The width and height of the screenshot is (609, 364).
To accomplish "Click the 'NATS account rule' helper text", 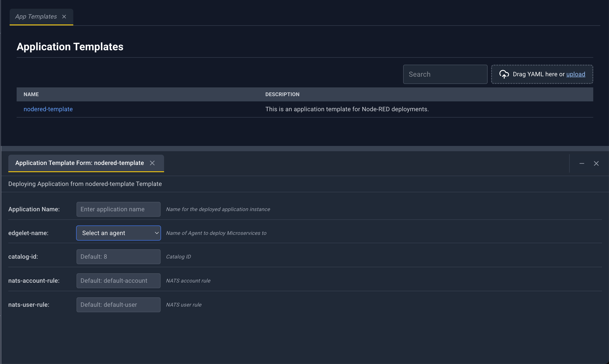I will tap(188, 281).
